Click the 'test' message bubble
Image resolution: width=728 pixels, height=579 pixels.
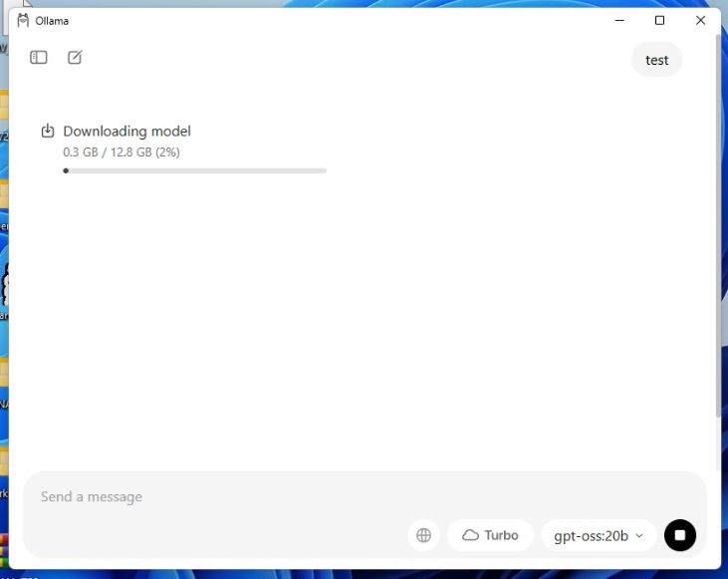coord(656,60)
